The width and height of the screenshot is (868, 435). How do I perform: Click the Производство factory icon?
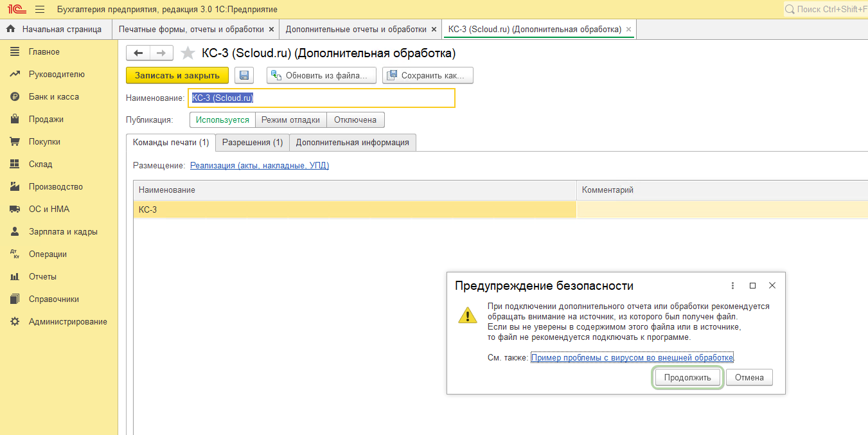(x=15, y=186)
